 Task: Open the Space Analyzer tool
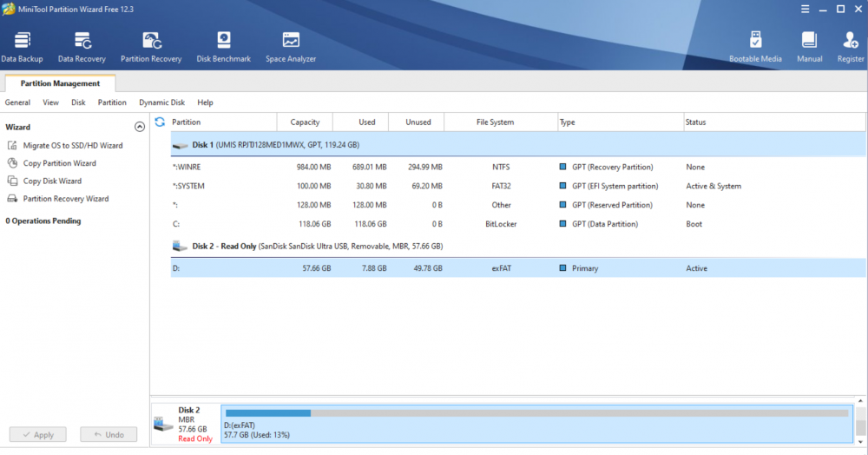pyautogui.click(x=291, y=46)
